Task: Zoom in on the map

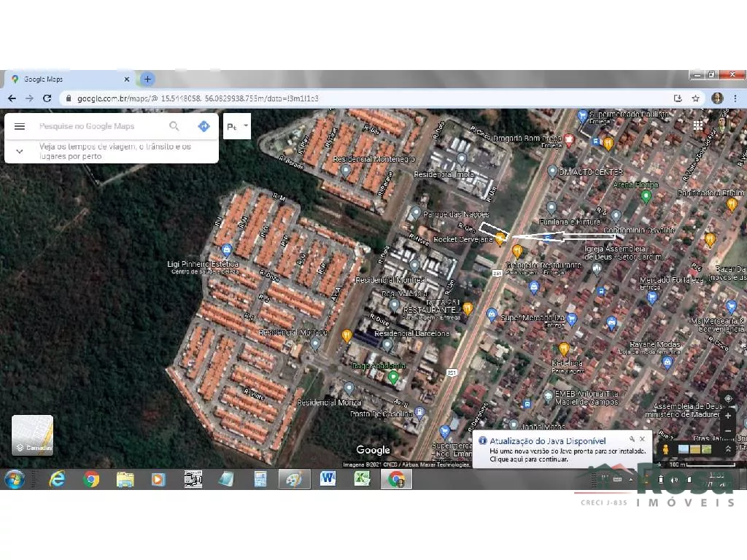Action: (x=728, y=416)
